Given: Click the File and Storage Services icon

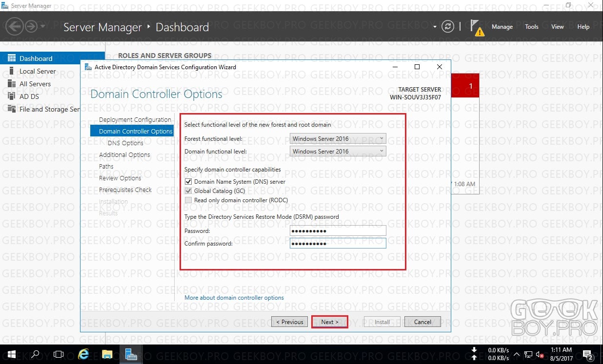Looking at the screenshot, I should pos(12,109).
